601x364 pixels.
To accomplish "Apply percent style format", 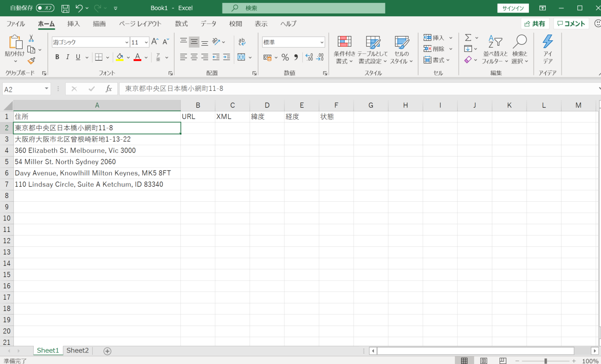I will tap(285, 57).
